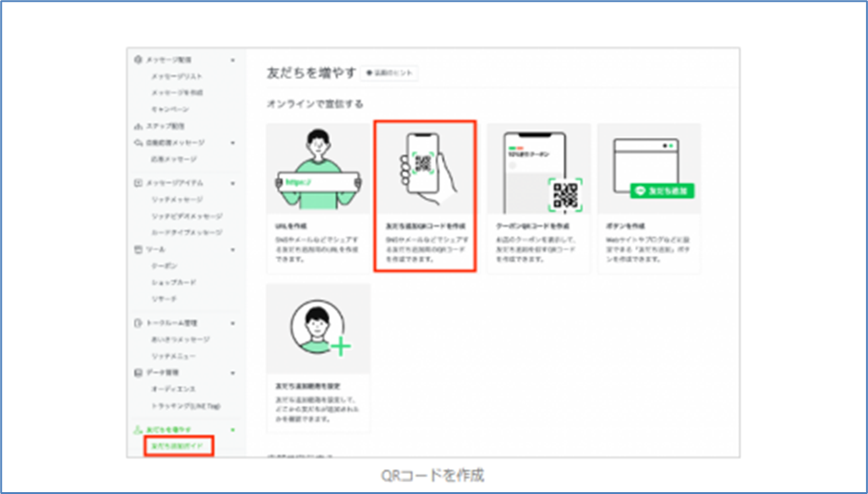
Task: Click the 友だちを増やす page heading
Action: coord(312,73)
